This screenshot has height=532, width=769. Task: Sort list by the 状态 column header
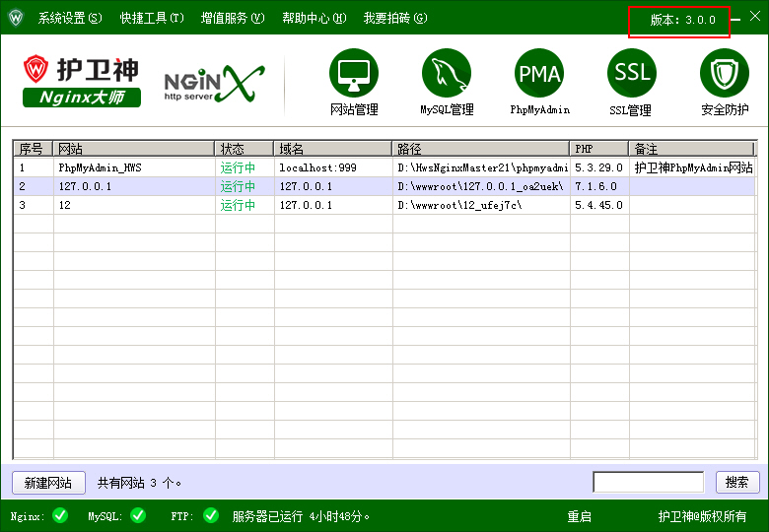[244, 149]
